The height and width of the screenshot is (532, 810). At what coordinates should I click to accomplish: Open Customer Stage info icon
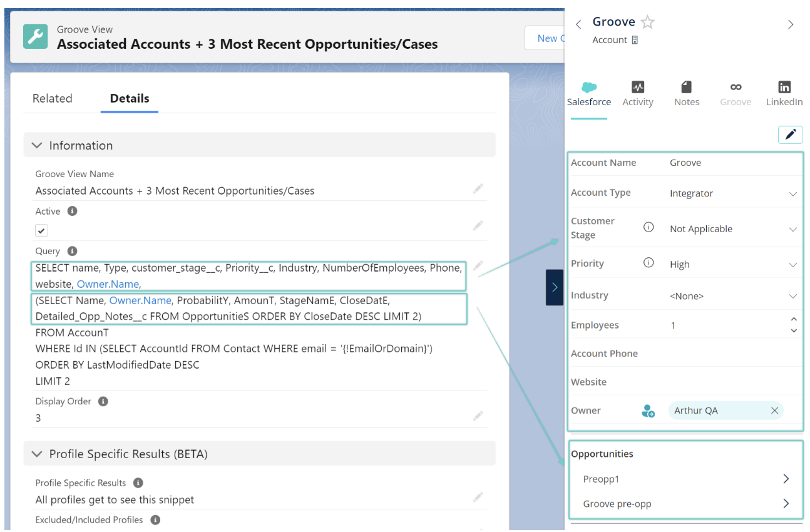649,227
